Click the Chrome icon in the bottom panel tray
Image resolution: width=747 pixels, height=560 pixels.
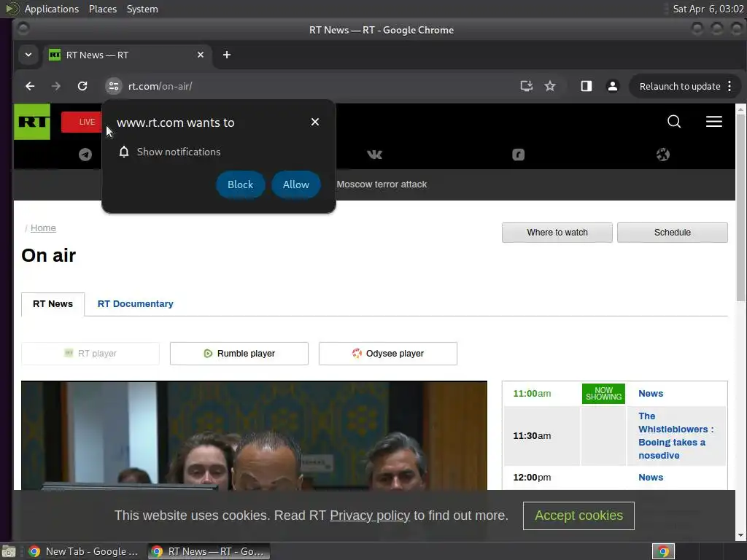tap(663, 551)
